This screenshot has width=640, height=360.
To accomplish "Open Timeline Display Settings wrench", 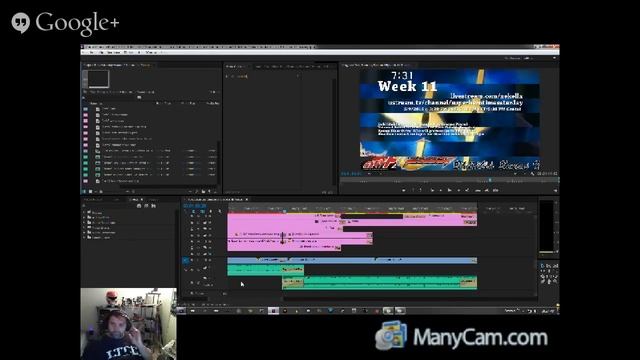I will pyautogui.click(x=220, y=211).
